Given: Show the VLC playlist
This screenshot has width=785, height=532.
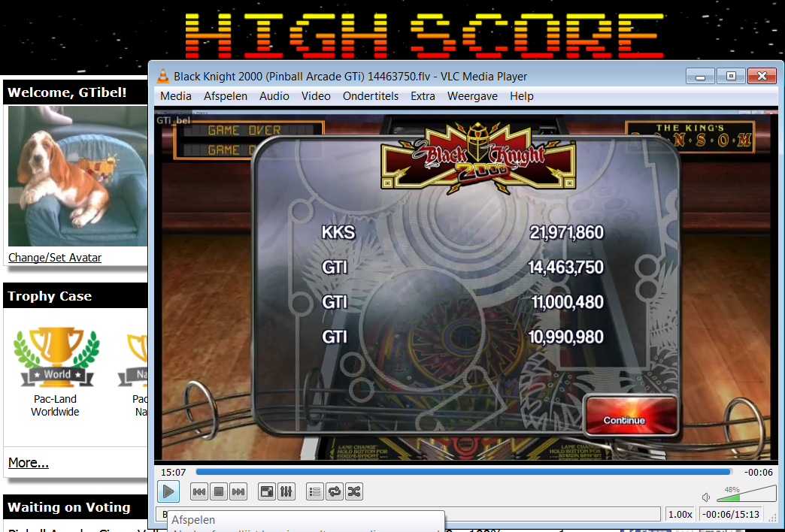Looking at the screenshot, I should click(314, 491).
